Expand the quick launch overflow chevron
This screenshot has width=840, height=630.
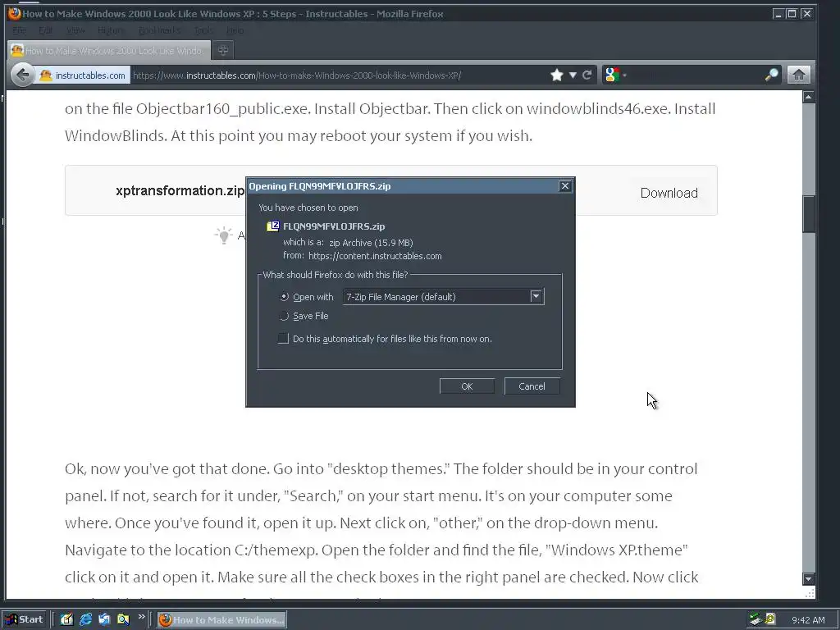(141, 617)
